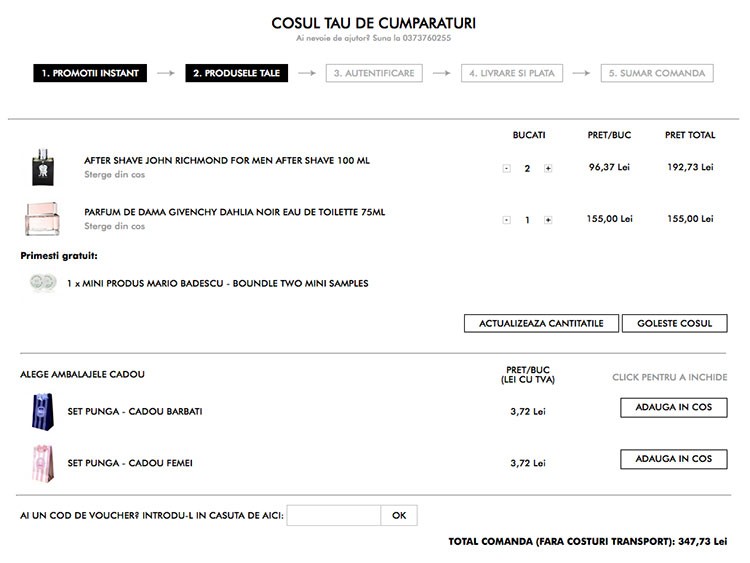
Task: Click the men's gift bag image
Action: coord(41,411)
